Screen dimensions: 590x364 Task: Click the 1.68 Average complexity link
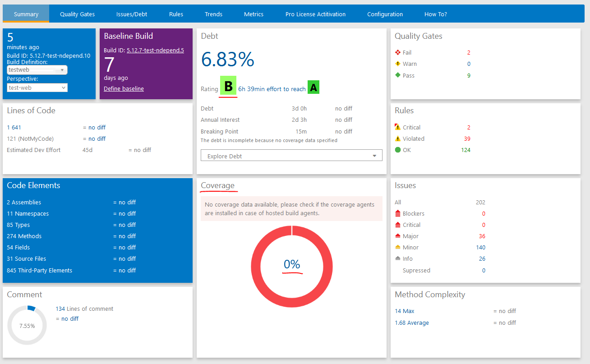[412, 323]
